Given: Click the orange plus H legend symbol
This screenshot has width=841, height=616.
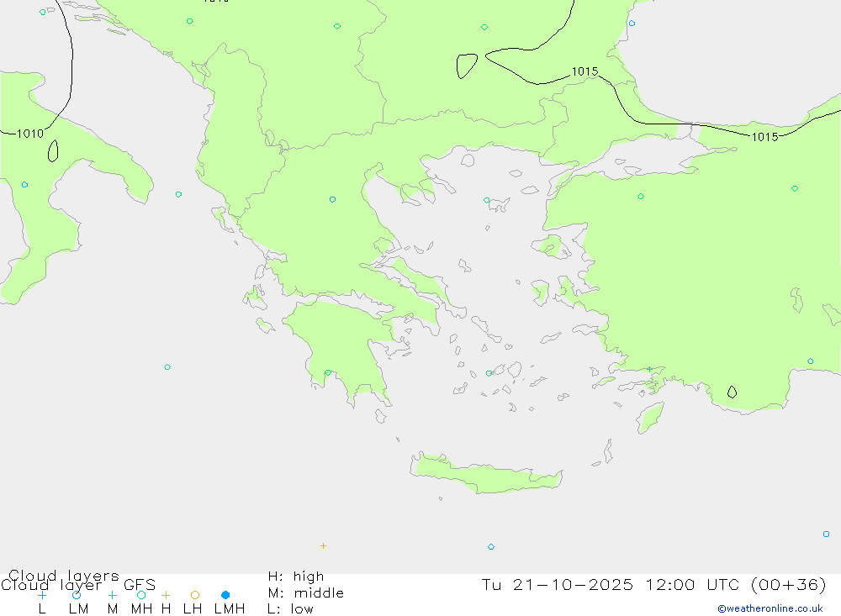Looking at the screenshot, I should [166, 595].
